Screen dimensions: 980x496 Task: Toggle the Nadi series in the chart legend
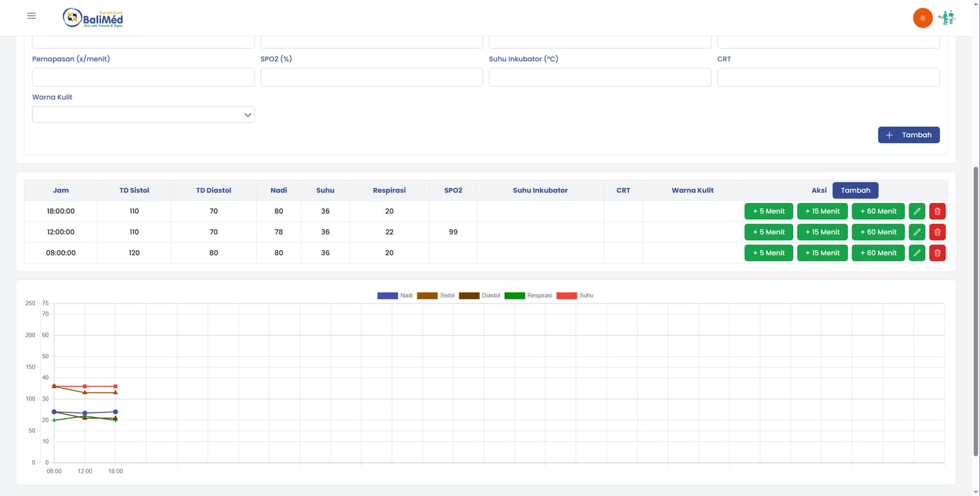396,296
